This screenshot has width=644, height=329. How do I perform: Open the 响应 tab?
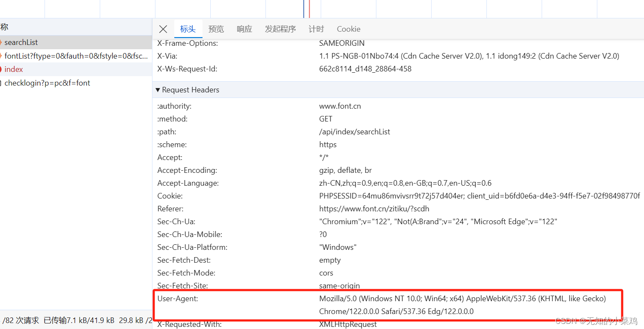(x=244, y=29)
